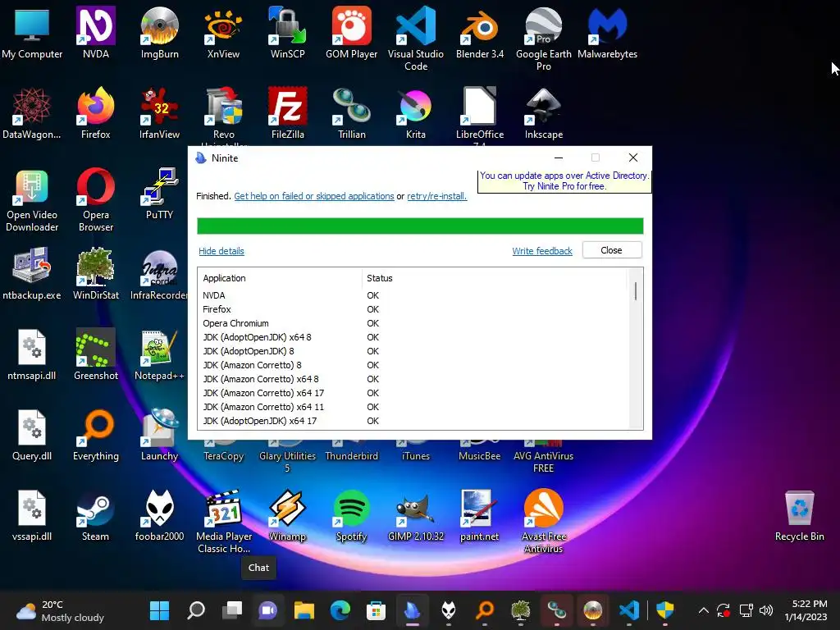Select the Visual Studio Code desktop icon
Image resolution: width=840 pixels, height=630 pixels.
pos(416,39)
